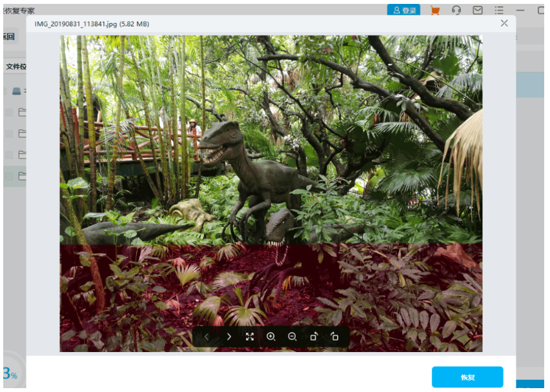The height and width of the screenshot is (392, 550).
Task: Click the scan progress percentage indicator
Action: click(10, 373)
